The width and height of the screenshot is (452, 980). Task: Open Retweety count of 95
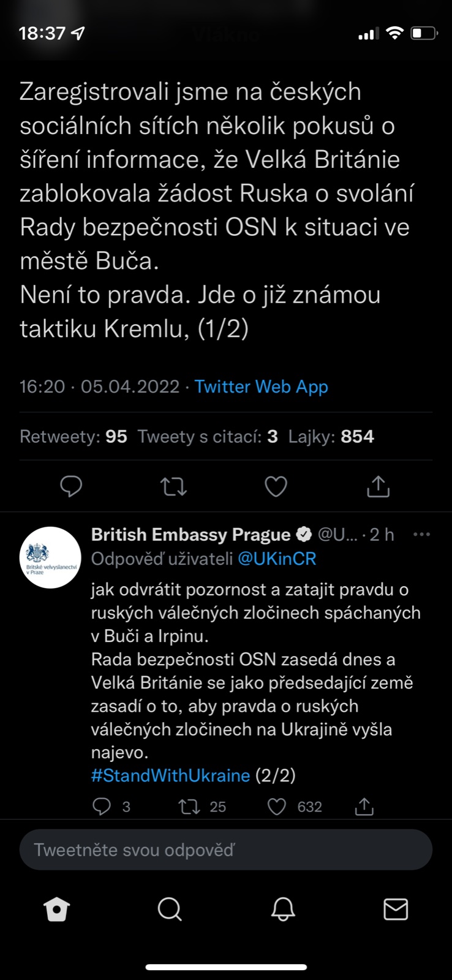(73, 437)
